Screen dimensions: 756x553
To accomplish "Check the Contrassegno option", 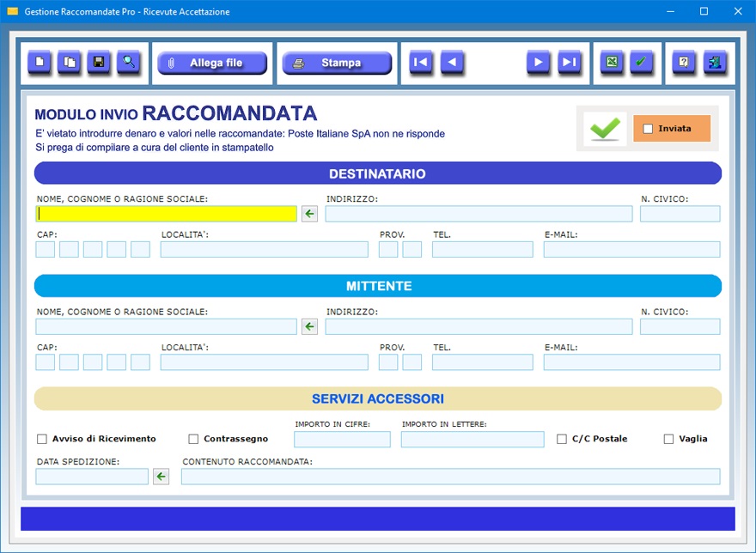I will (x=193, y=439).
